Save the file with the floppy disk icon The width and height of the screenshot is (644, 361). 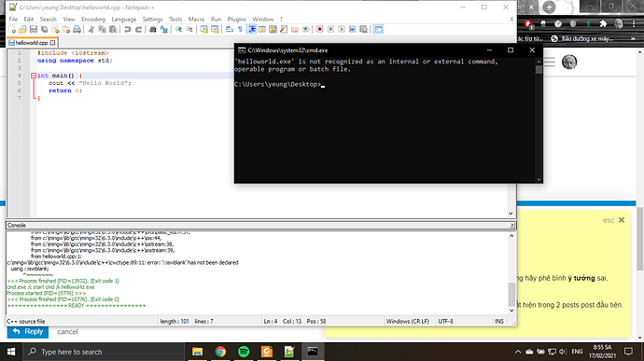(34, 30)
